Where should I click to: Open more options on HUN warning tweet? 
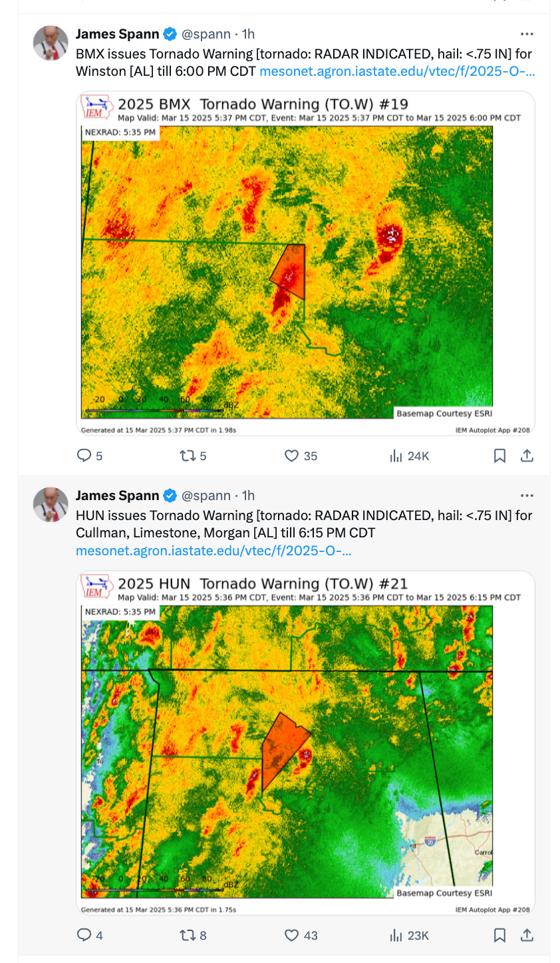click(x=527, y=495)
